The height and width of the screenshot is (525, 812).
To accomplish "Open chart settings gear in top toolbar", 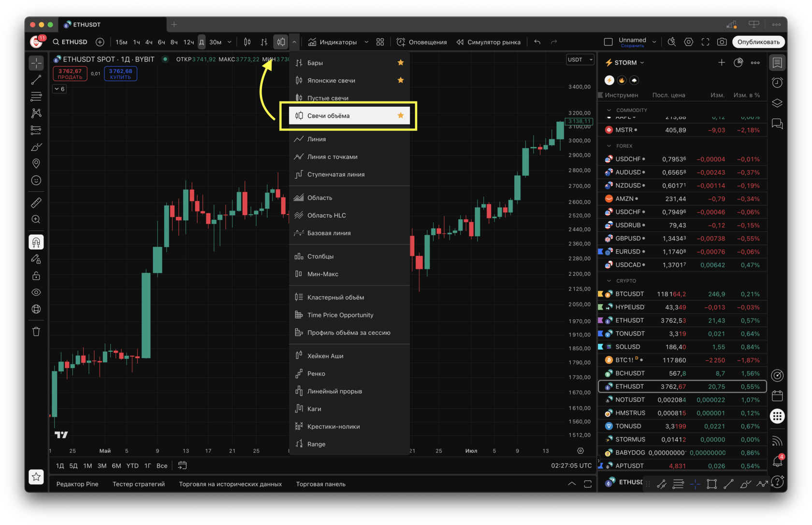I will (689, 42).
